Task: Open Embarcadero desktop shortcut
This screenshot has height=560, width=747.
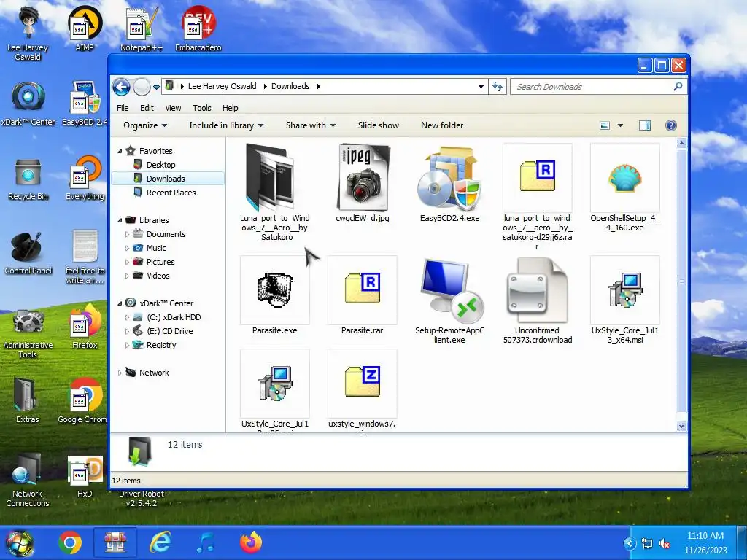Action: [x=198, y=28]
